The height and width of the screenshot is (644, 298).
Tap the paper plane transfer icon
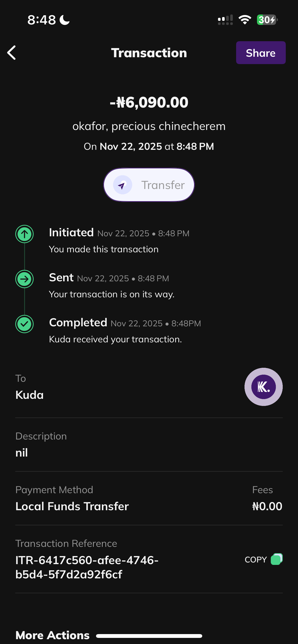coord(123,185)
